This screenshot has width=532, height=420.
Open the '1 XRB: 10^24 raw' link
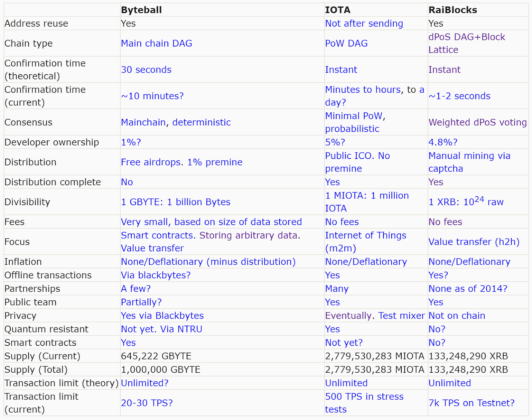click(x=466, y=201)
